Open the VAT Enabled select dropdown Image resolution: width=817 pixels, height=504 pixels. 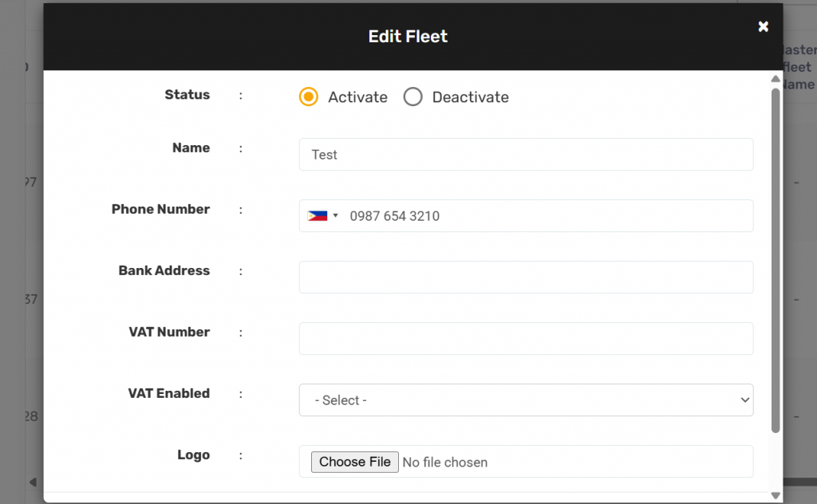(526, 400)
